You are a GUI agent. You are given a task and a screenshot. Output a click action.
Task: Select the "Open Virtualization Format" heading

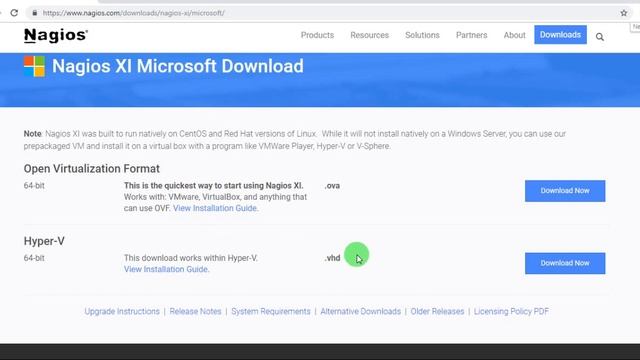click(x=91, y=169)
